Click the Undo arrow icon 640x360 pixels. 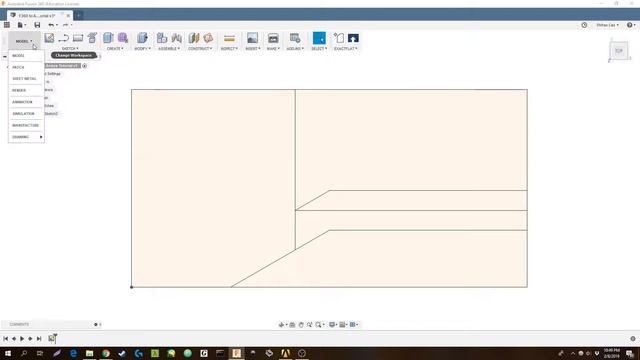51,25
